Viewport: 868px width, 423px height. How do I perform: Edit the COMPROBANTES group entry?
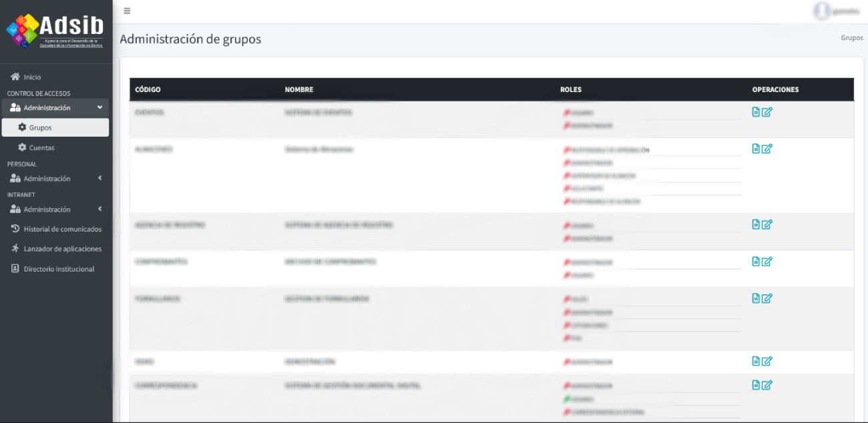click(767, 262)
